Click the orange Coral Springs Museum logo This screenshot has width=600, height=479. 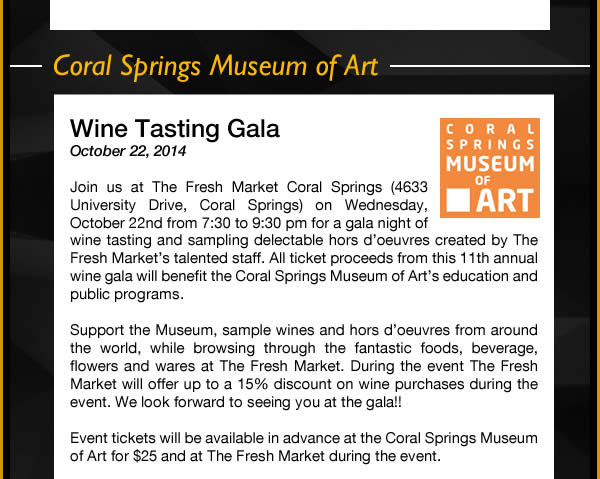490,168
